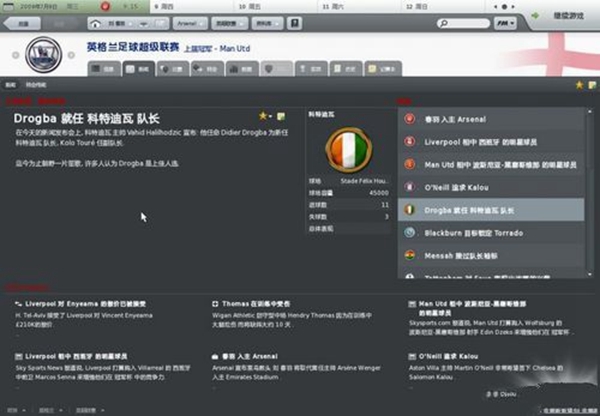Click the Premier League logo badge
The height and width of the screenshot is (416, 600).
pos(43,55)
